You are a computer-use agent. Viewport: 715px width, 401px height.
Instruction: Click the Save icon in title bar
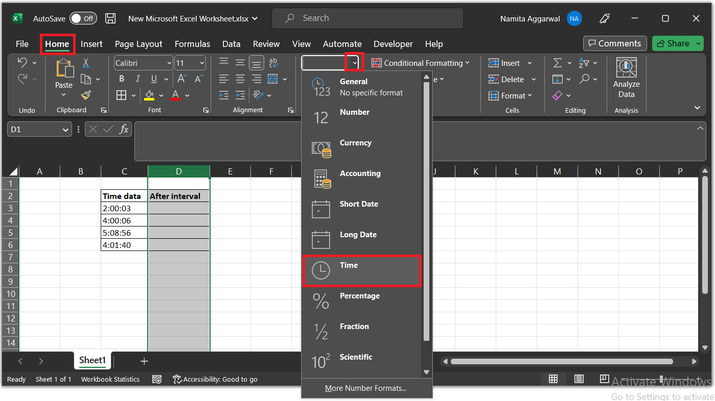[110, 18]
